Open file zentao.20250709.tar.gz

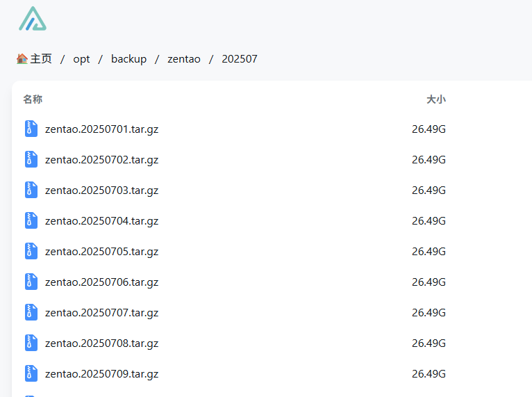click(x=102, y=374)
